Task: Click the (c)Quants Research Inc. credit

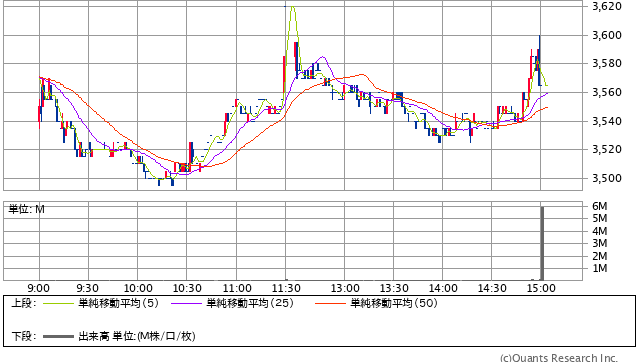Action: click(559, 358)
